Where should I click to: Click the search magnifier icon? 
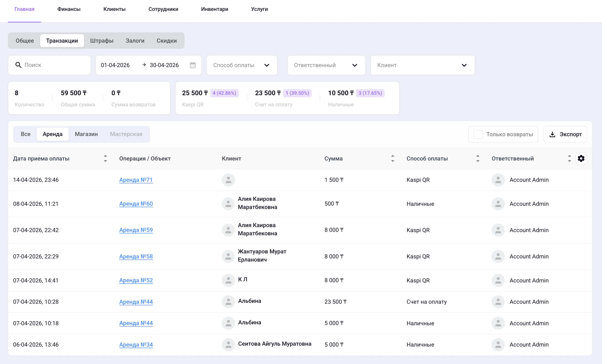tap(18, 65)
